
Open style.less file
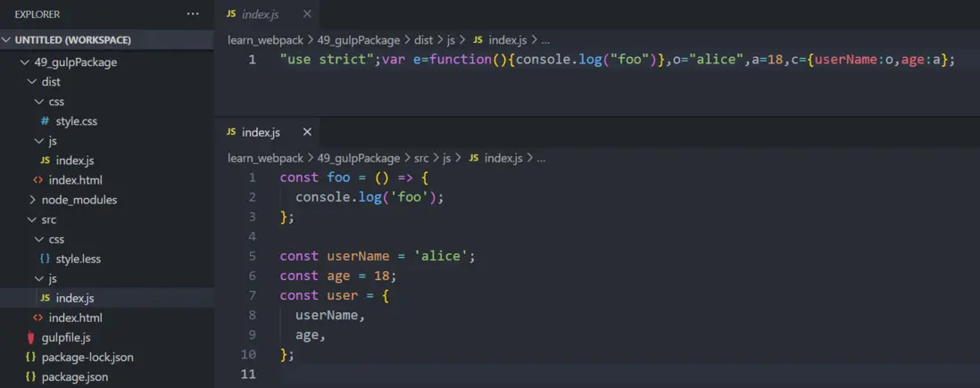click(79, 259)
